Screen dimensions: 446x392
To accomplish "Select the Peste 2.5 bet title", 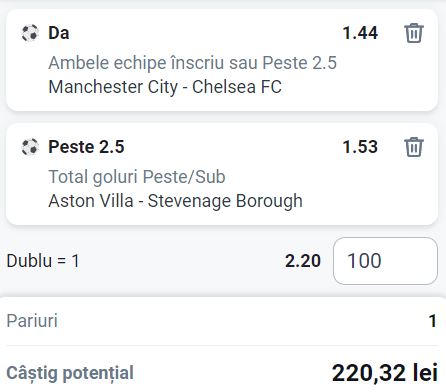I will click(x=86, y=147).
